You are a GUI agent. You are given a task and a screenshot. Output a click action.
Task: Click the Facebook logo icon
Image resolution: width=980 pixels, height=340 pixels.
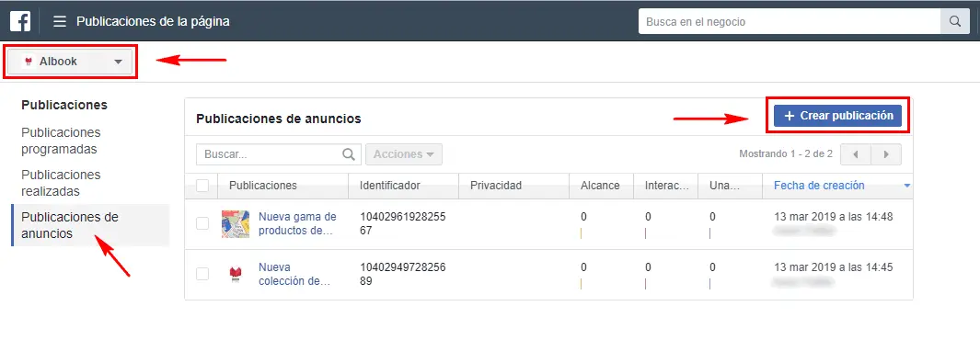20,21
